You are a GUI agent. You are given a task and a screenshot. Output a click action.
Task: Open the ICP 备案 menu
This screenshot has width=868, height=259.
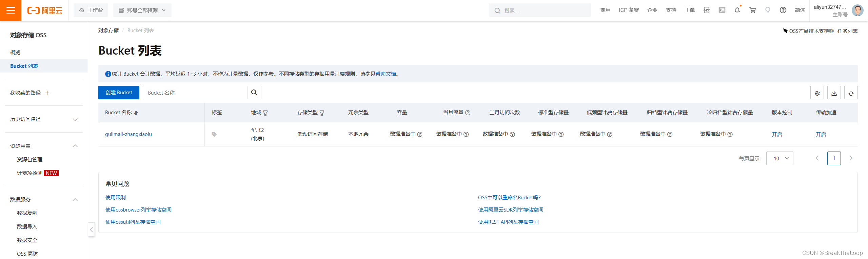click(629, 10)
